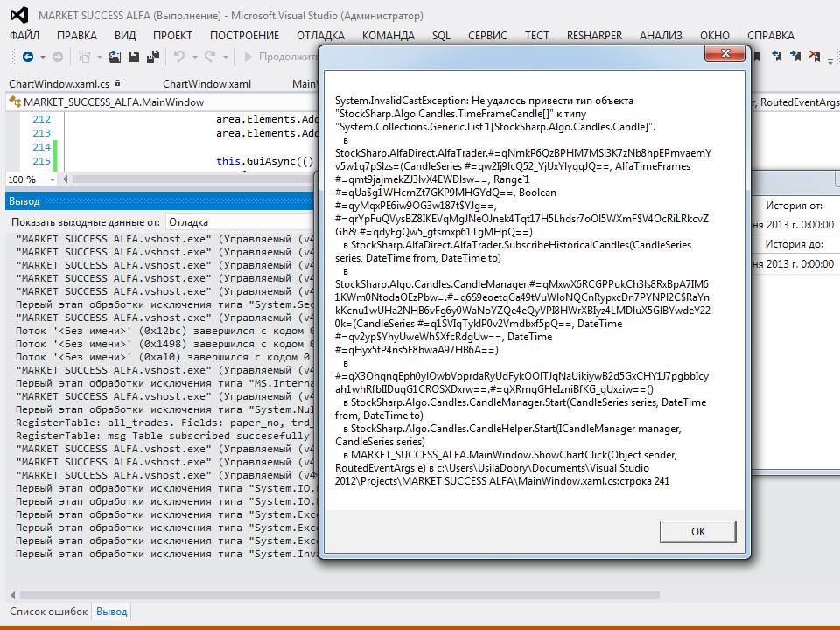Open the АНАЛИЗ menu
The image size is (840, 630).
661,35
